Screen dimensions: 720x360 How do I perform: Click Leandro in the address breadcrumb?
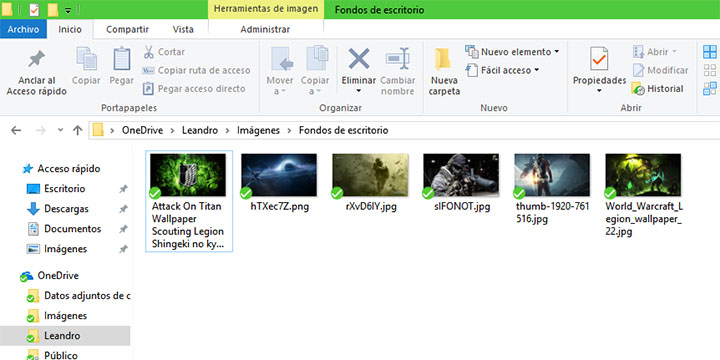tap(200, 130)
